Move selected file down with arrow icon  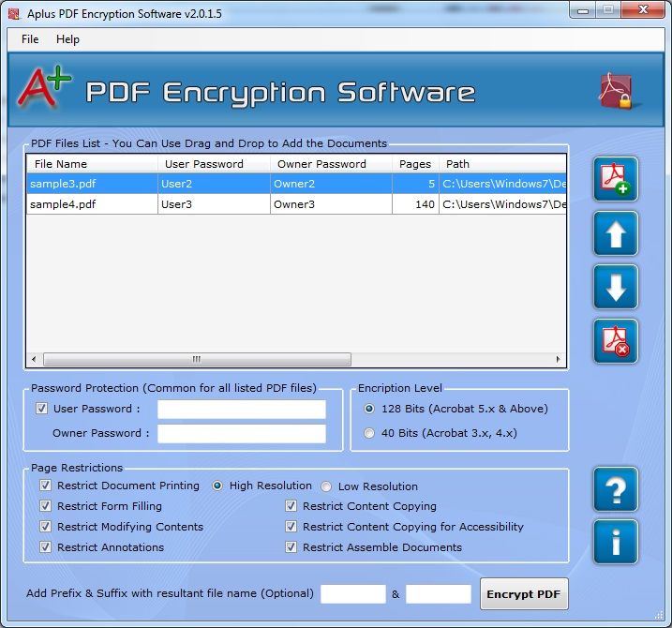click(616, 287)
